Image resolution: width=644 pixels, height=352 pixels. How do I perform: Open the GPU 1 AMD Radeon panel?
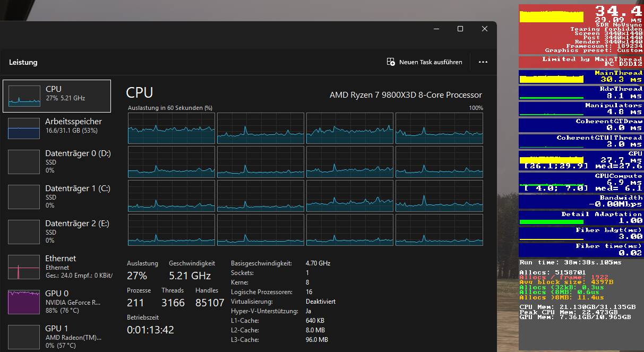tap(57, 336)
